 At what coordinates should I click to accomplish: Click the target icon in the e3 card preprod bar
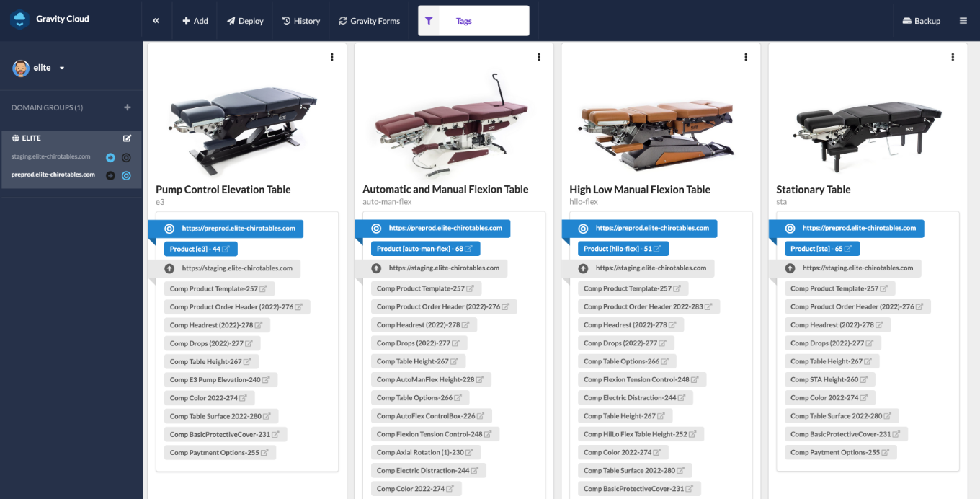(169, 229)
